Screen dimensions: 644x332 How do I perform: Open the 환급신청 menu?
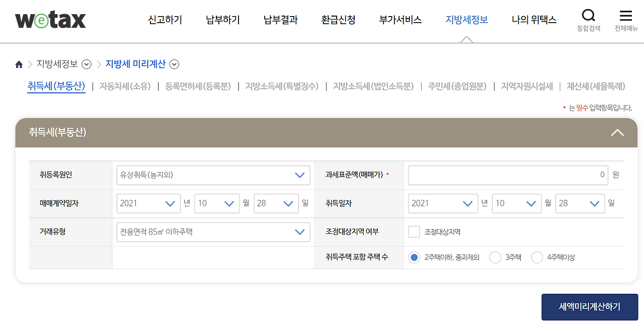tap(339, 20)
